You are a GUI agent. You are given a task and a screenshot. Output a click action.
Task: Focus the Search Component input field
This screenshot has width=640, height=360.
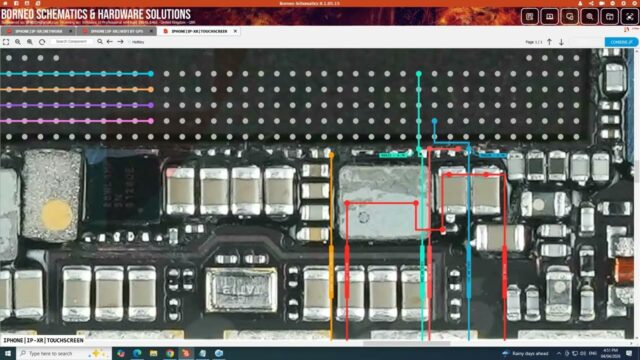(72, 42)
